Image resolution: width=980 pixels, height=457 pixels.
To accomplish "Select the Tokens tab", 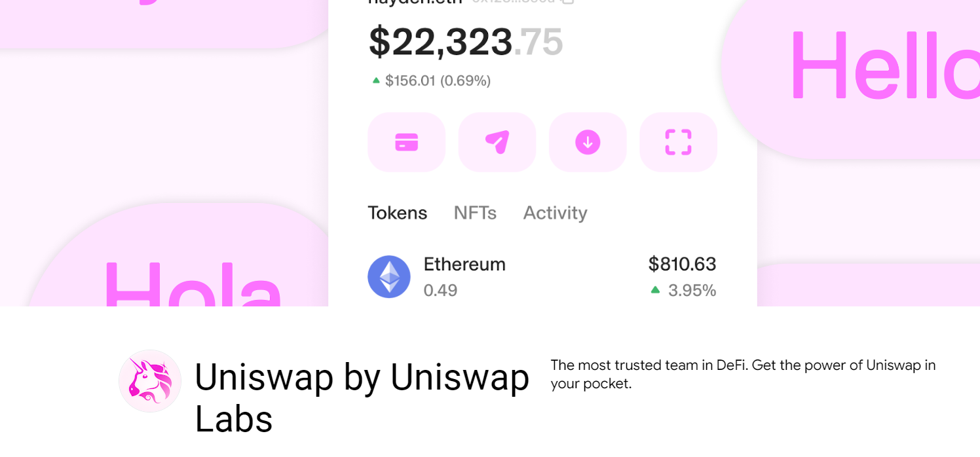I will (397, 213).
